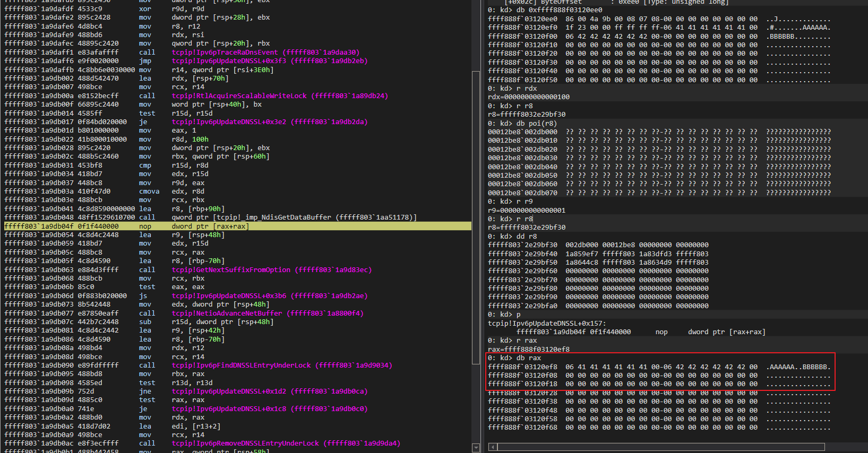
Task: Click the disassembly pane vertical scrollbar thumb
Action: [x=476, y=217]
